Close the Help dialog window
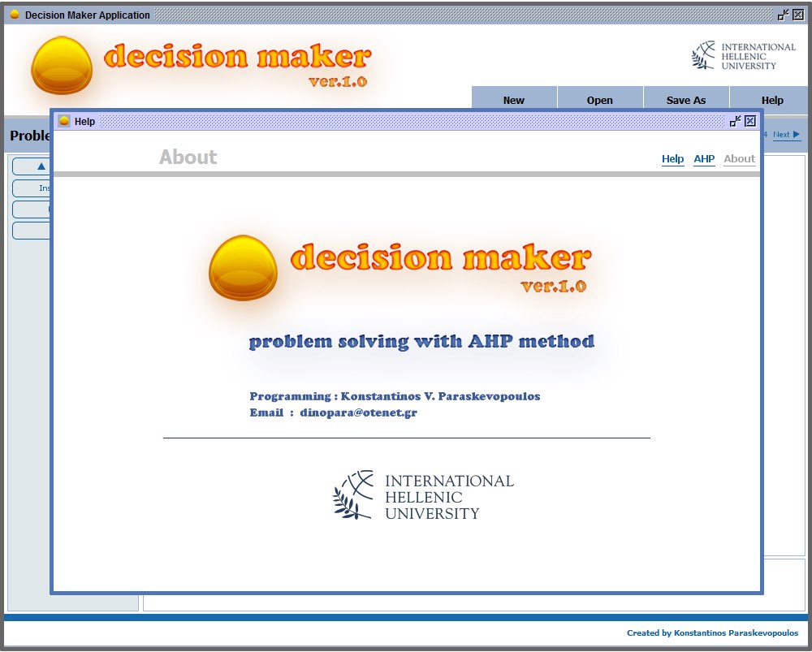 point(750,121)
